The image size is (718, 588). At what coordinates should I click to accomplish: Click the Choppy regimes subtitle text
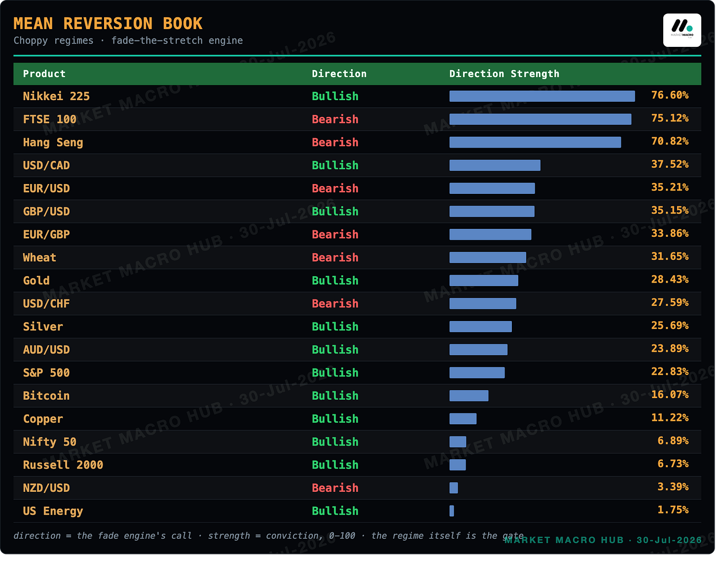128,40
